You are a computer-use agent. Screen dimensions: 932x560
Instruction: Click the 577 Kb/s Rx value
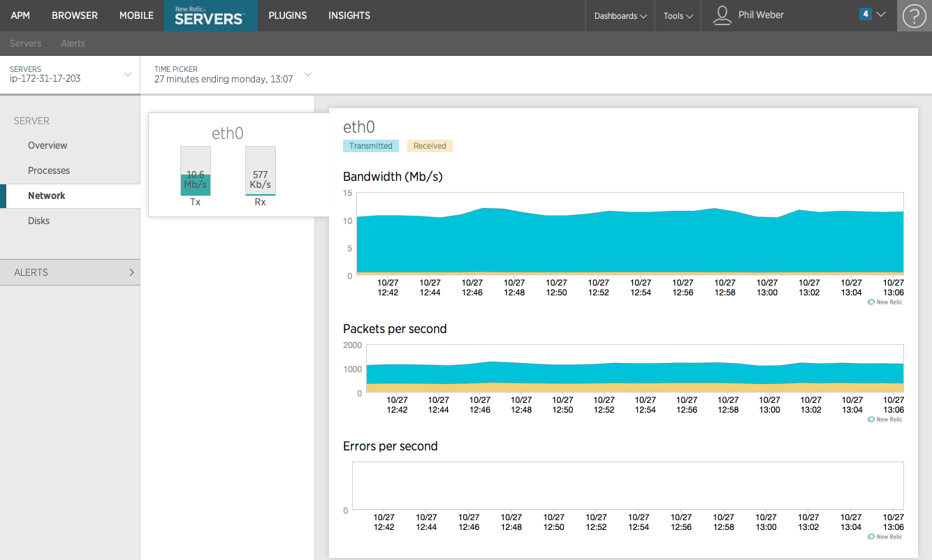(261, 179)
